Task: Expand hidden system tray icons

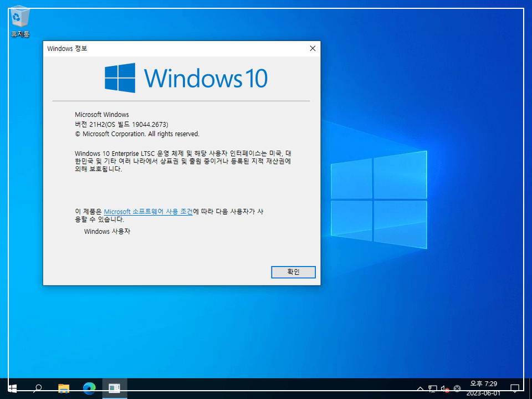Action: click(421, 388)
